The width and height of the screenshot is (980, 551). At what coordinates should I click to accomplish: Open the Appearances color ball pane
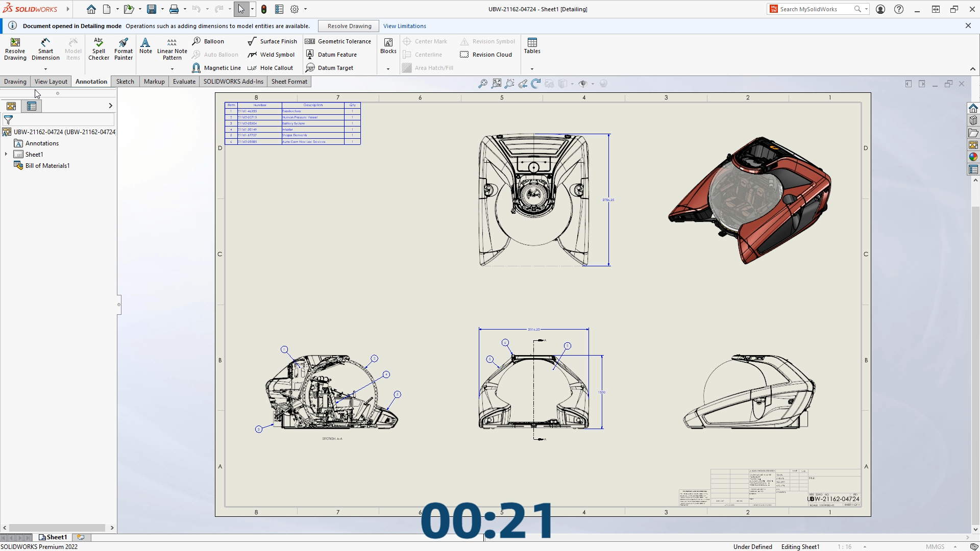pos(973,157)
